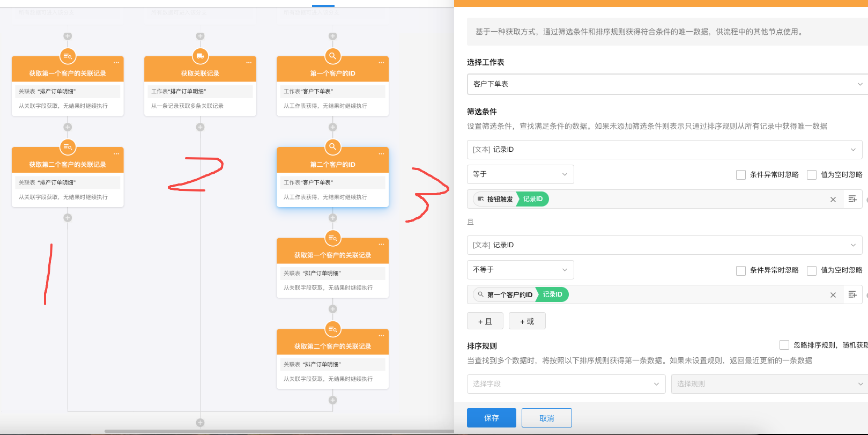Remove the 按钮触发 记录ID filter value
The width and height of the screenshot is (868, 435).
coord(833,200)
